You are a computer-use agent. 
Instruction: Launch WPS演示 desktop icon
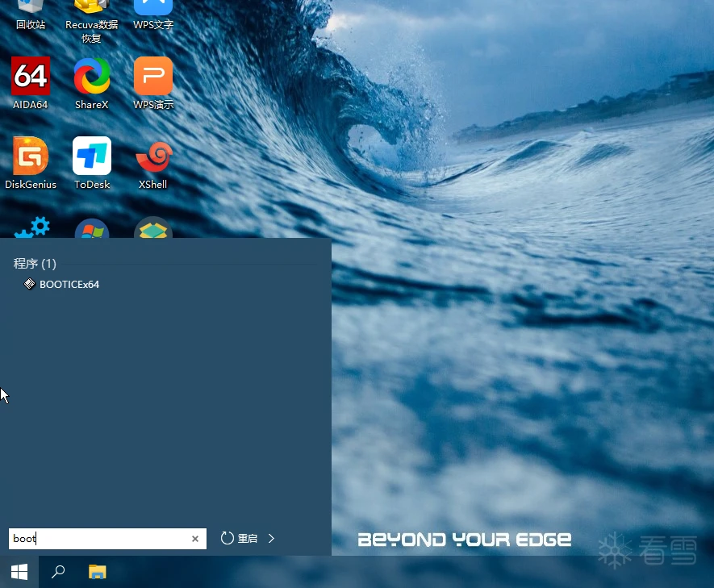coord(153,83)
